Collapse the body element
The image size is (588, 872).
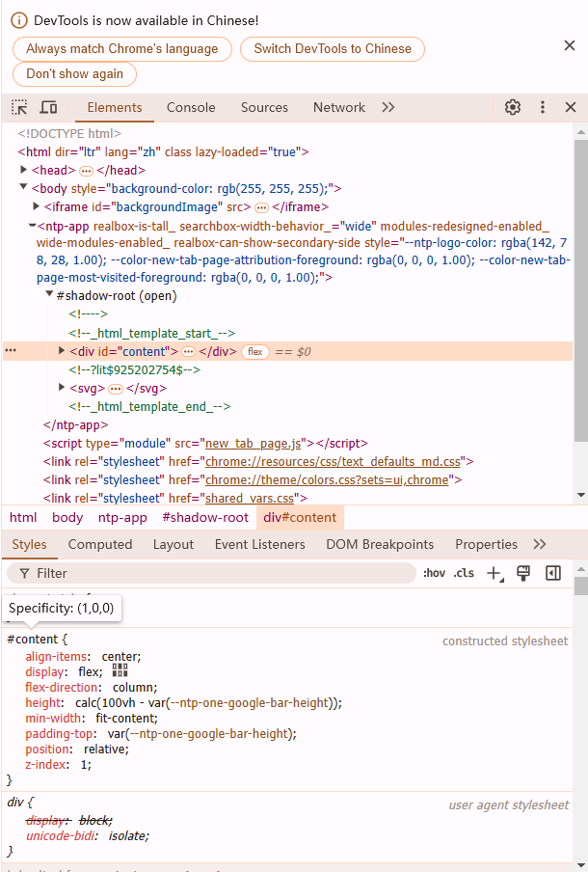point(23,187)
